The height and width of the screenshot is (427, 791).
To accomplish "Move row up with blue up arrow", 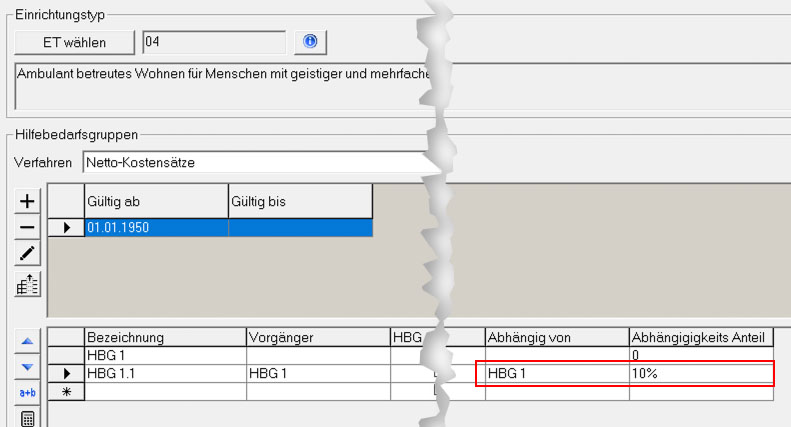I will point(28,341).
